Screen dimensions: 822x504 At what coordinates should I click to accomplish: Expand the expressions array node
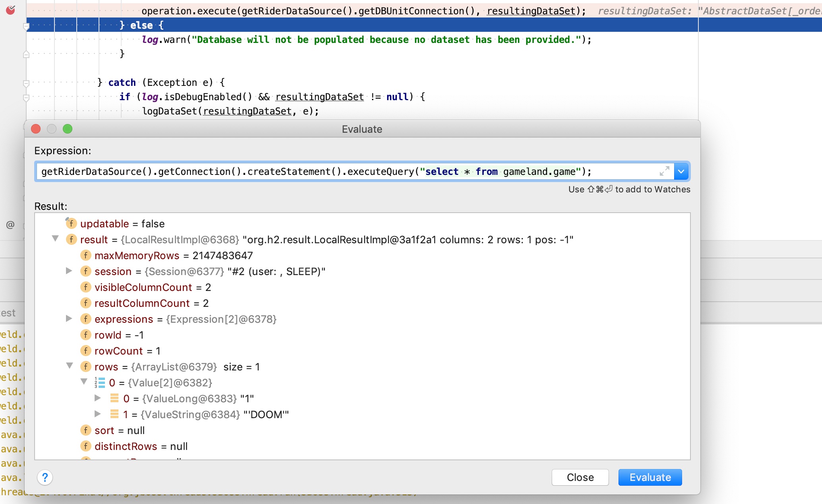69,319
